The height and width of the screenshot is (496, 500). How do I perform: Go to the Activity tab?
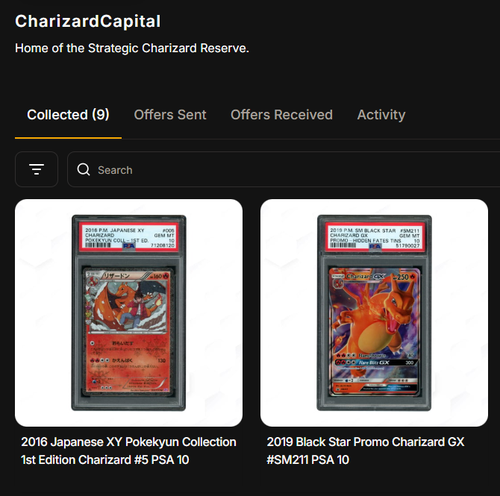point(381,115)
